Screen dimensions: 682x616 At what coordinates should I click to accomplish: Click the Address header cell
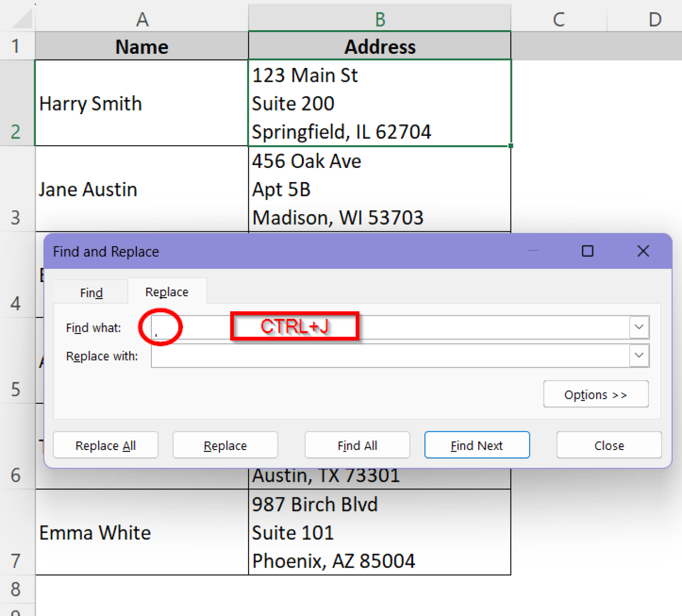pyautogui.click(x=380, y=46)
